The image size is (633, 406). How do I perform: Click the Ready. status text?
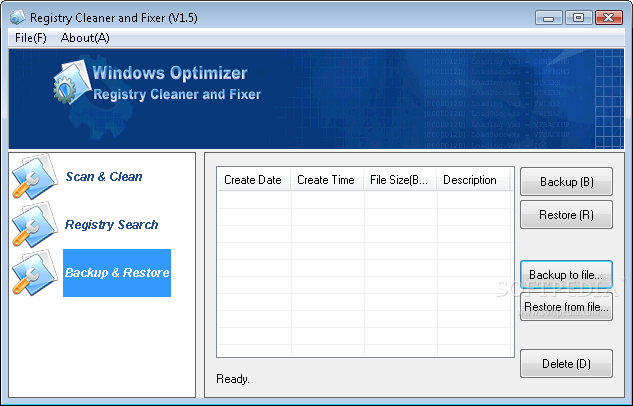233,379
